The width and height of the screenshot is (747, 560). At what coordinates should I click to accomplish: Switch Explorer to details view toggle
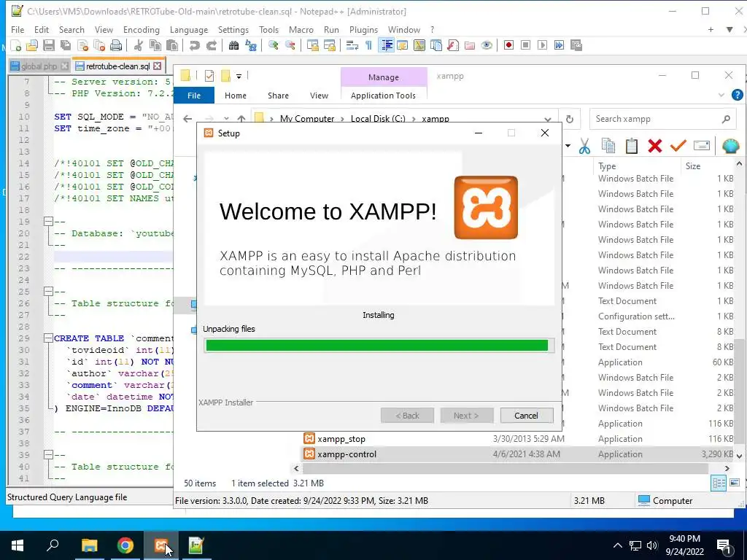[719, 483]
